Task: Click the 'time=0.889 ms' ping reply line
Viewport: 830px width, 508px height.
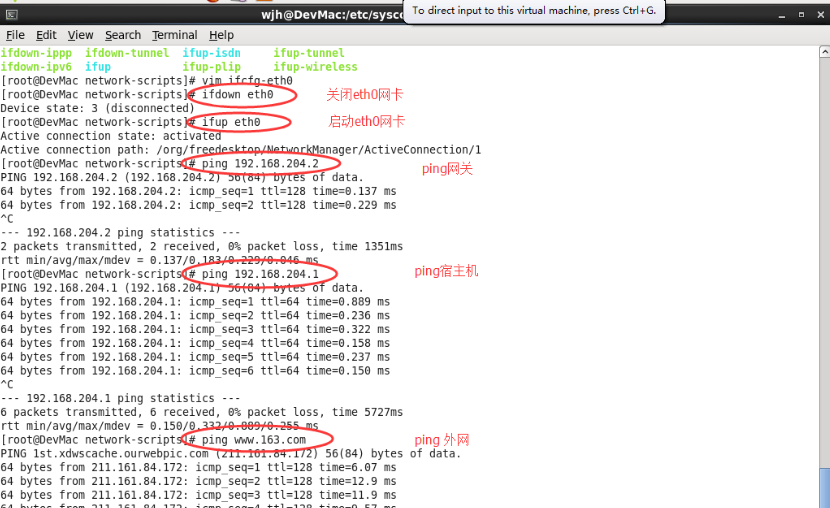Action: click(195, 302)
